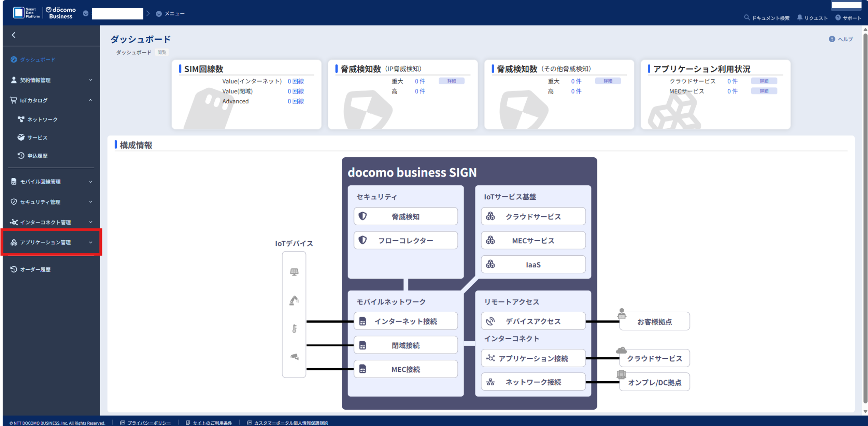Image resolution: width=868 pixels, height=426 pixels.
Task: Open リクエスト bell icon in header
Action: 799,17
